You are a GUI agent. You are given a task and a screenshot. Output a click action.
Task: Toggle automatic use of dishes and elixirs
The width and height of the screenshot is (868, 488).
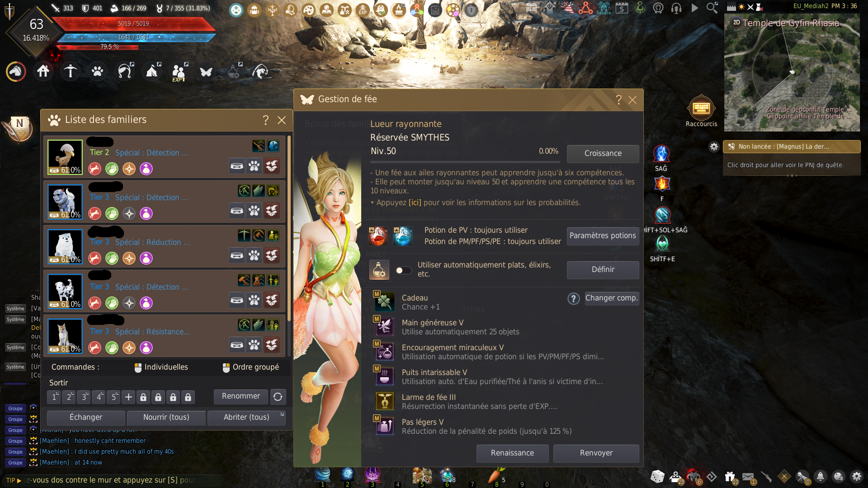(x=403, y=270)
